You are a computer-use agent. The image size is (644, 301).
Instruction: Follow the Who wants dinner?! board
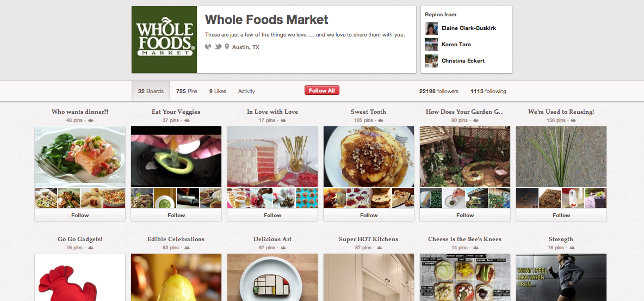79,215
